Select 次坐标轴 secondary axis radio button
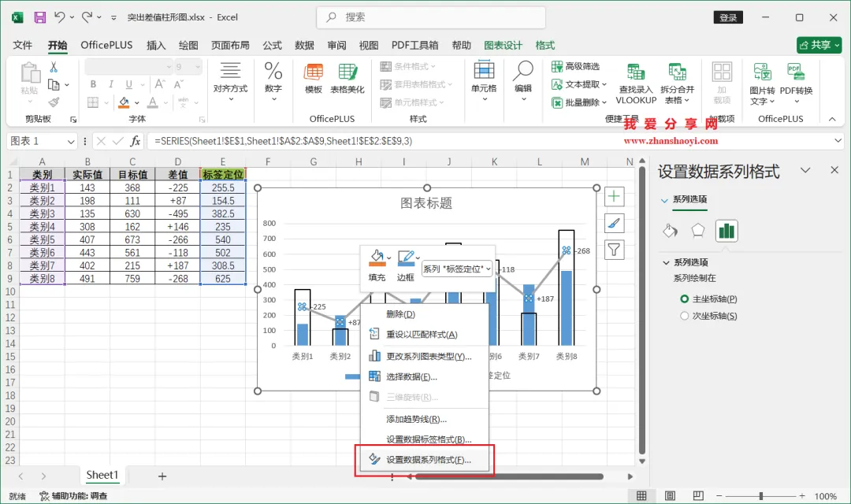 (685, 316)
